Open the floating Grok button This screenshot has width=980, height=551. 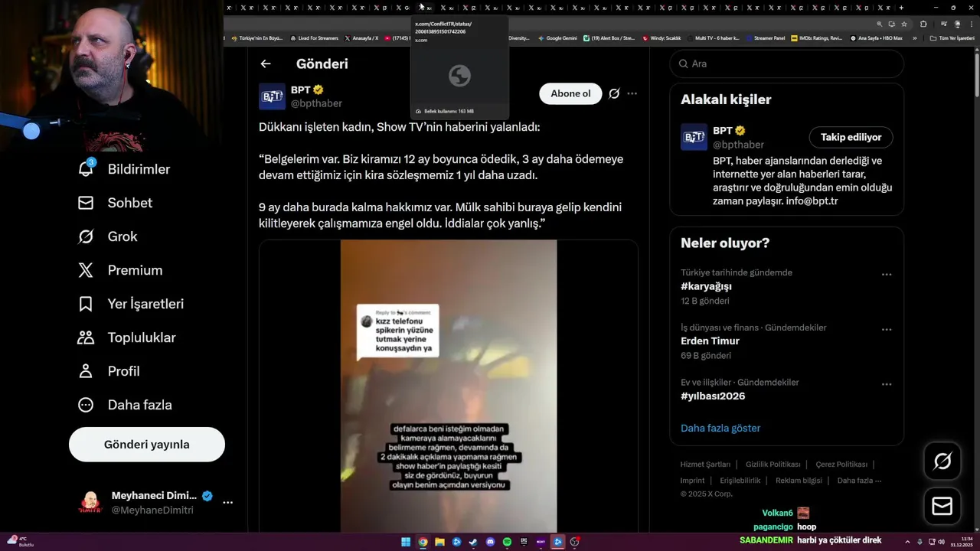(x=942, y=461)
